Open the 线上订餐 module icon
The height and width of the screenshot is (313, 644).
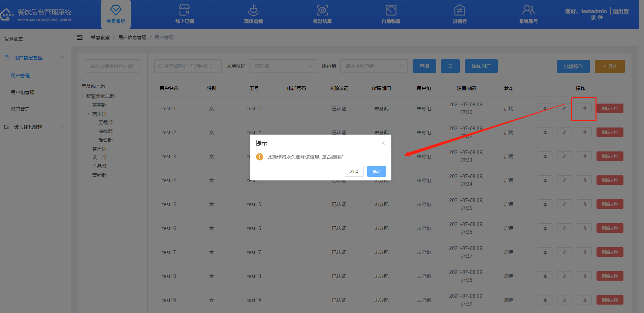[184, 10]
